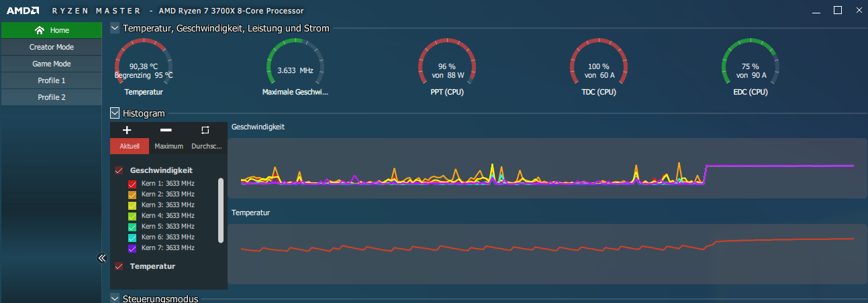Click 'von 90 A' EDC text
Screen dimensions: 868x303
pyautogui.click(x=750, y=75)
